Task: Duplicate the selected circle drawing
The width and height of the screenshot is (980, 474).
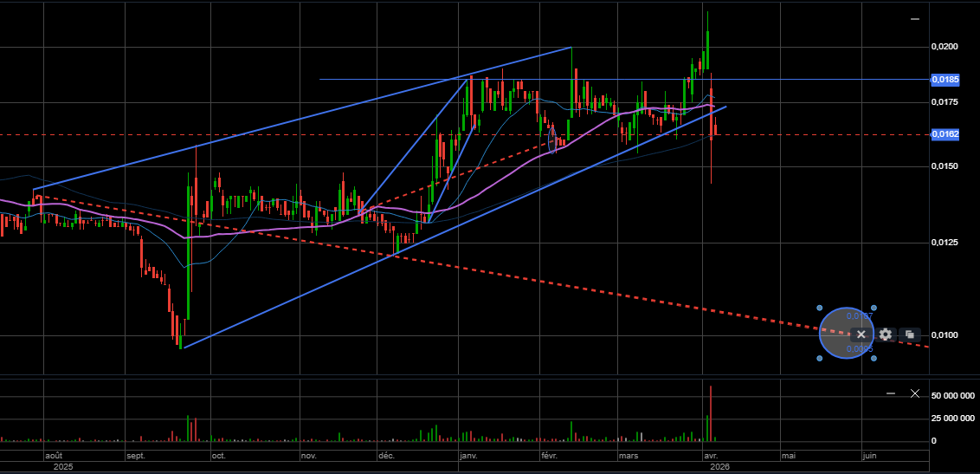Action: pyautogui.click(x=909, y=334)
